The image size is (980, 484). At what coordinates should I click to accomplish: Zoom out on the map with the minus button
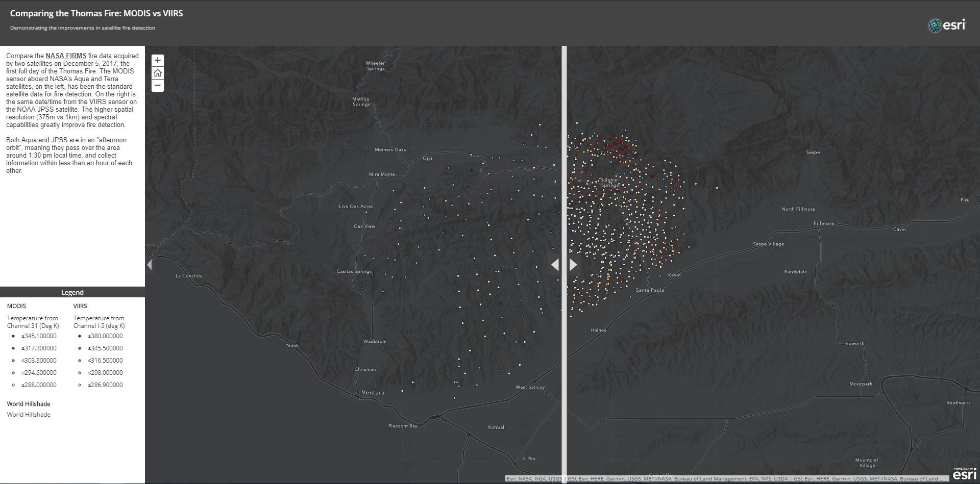[158, 86]
